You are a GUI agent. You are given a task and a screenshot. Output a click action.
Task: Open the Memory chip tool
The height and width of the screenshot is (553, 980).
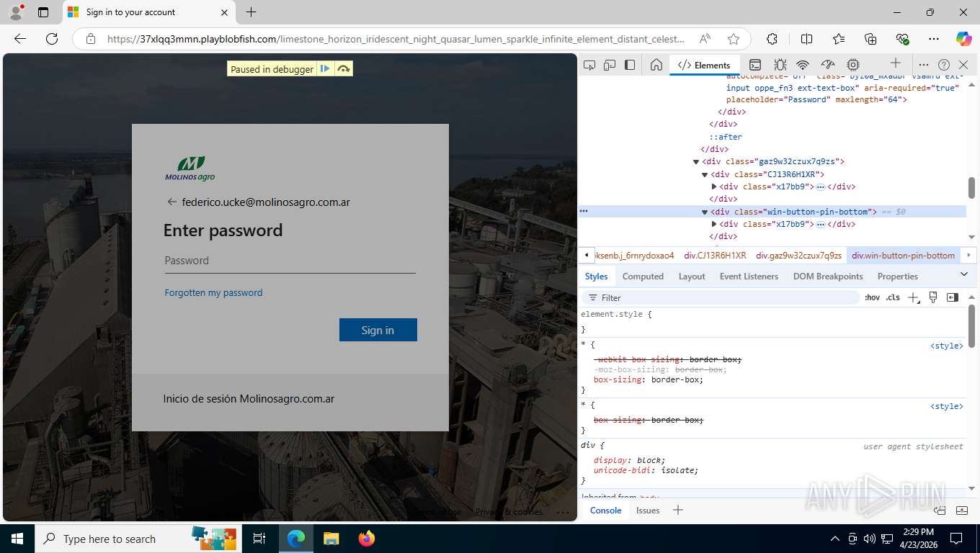tap(853, 65)
